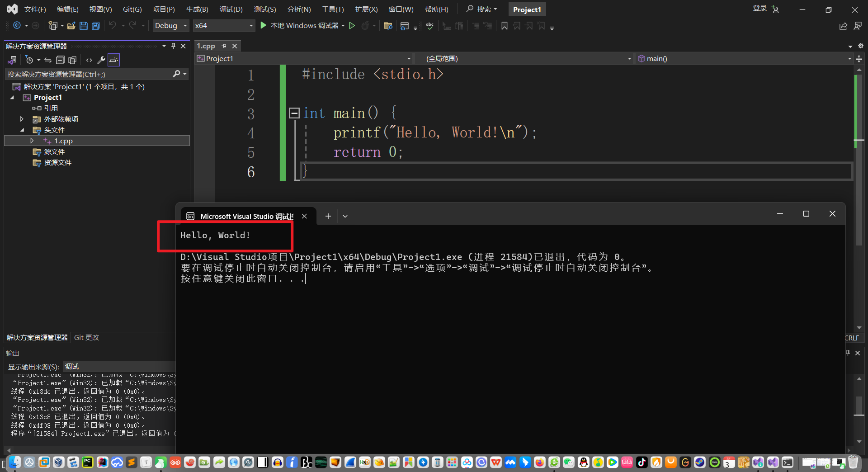Open the debugger target dropdown arrow
The width and height of the screenshot is (868, 472).
click(343, 26)
